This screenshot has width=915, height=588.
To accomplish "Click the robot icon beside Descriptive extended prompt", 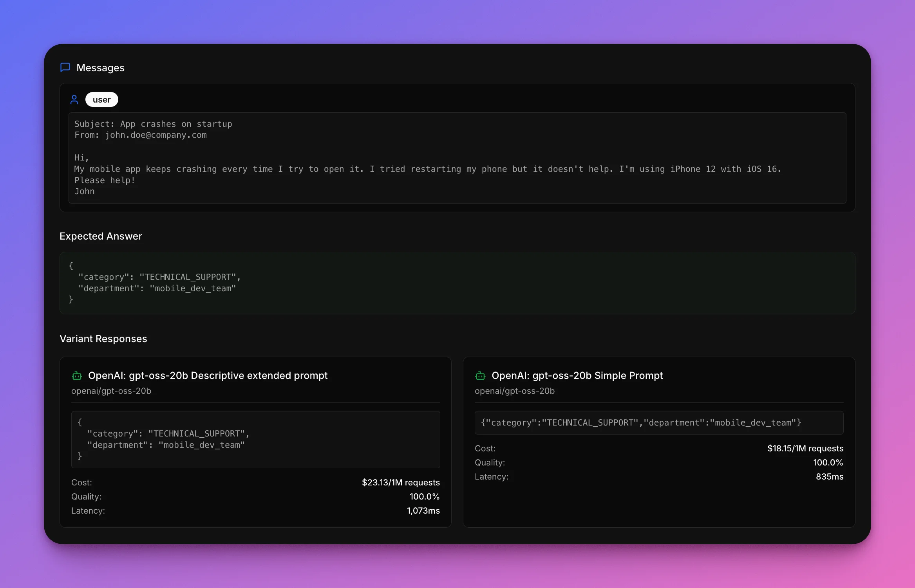I will [x=77, y=376].
